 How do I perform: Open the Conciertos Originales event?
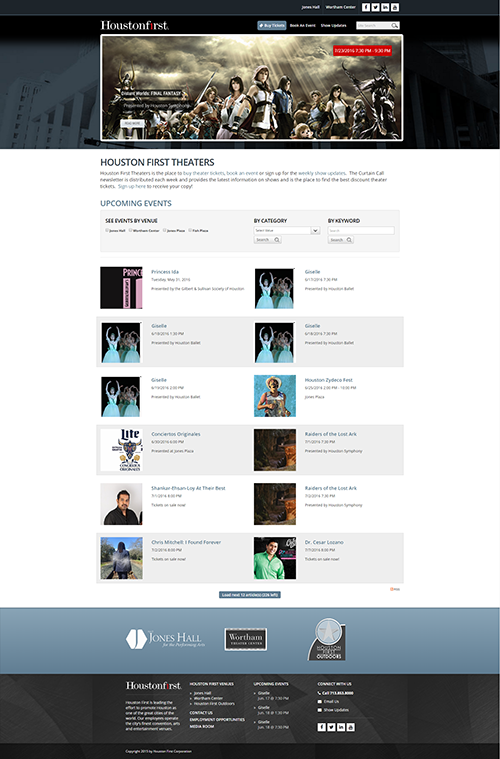(176, 434)
